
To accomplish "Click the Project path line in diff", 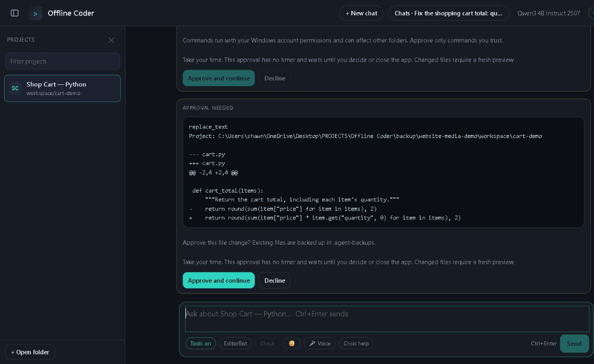I will [x=365, y=136].
